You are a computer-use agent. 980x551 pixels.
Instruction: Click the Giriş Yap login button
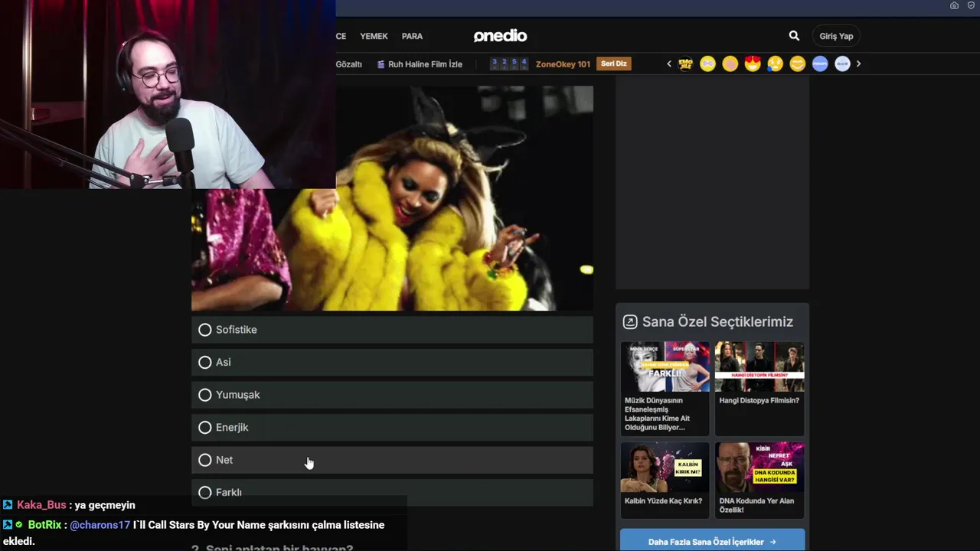pos(836,36)
